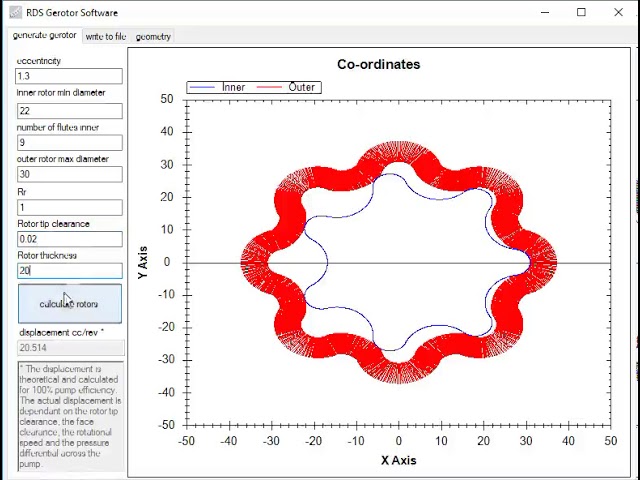640x480 pixels.
Task: Click the blue Inner legend line
Action: pyautogui.click(x=202, y=87)
